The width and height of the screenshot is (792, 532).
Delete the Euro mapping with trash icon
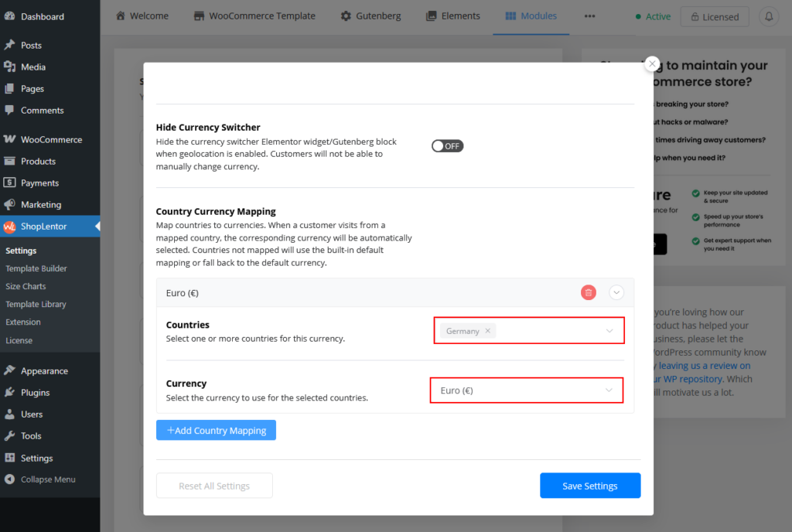point(589,292)
